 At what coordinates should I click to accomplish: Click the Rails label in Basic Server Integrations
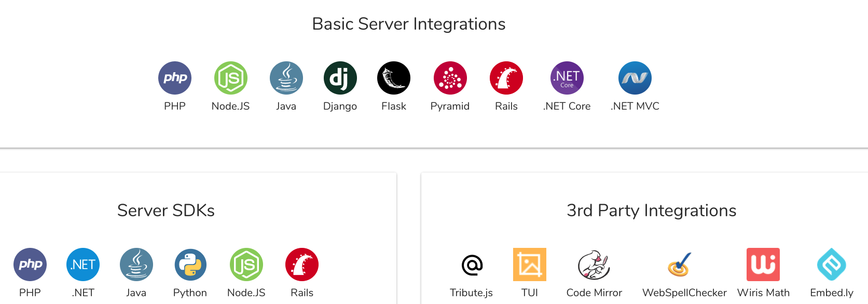tap(506, 106)
